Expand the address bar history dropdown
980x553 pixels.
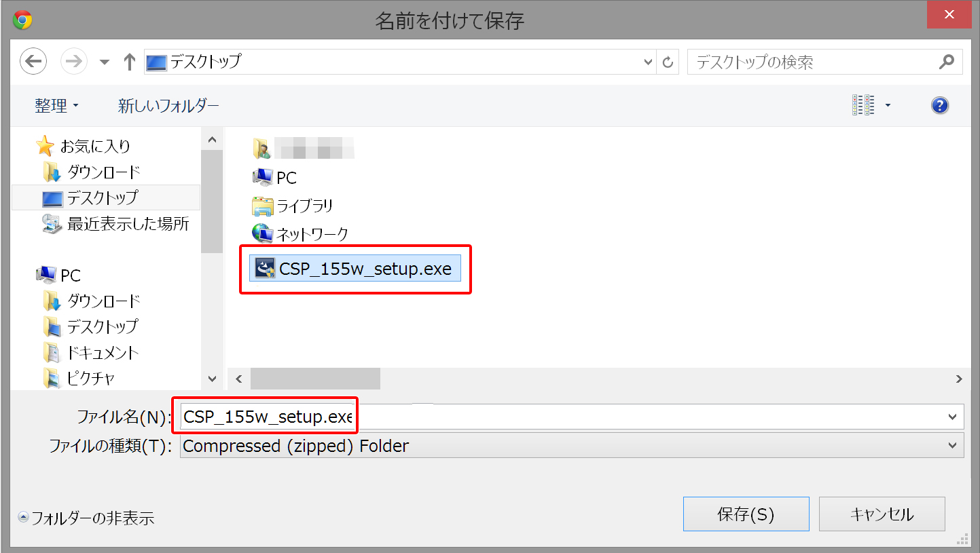[x=647, y=62]
